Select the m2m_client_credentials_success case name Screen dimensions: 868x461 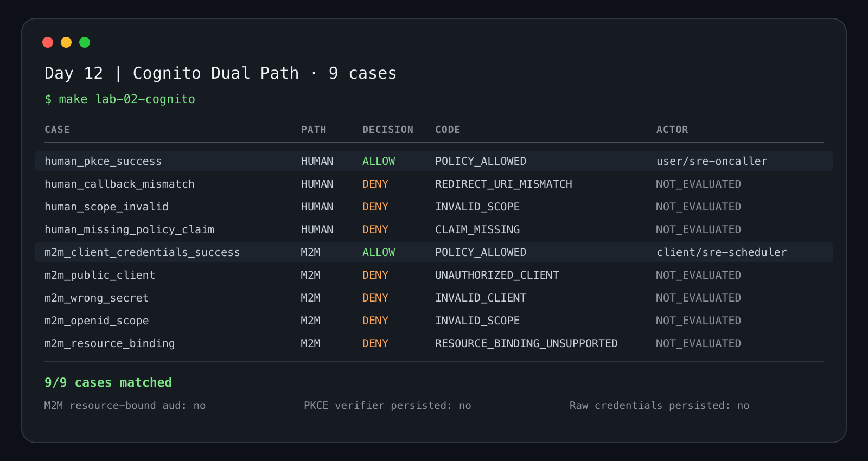click(142, 252)
